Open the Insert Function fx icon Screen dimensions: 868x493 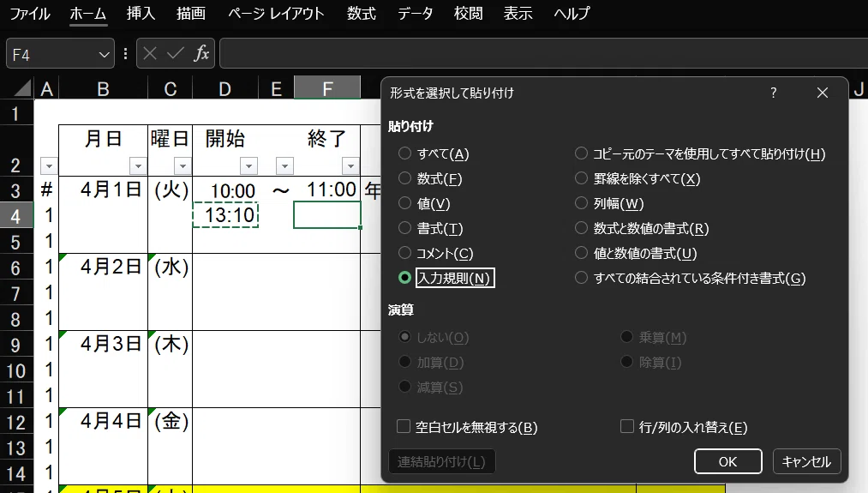pos(201,54)
